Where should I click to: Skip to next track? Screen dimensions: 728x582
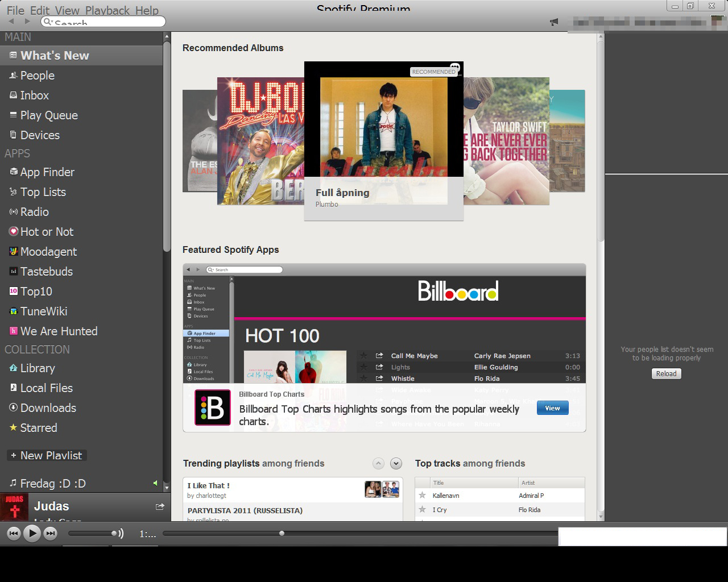pos(51,533)
